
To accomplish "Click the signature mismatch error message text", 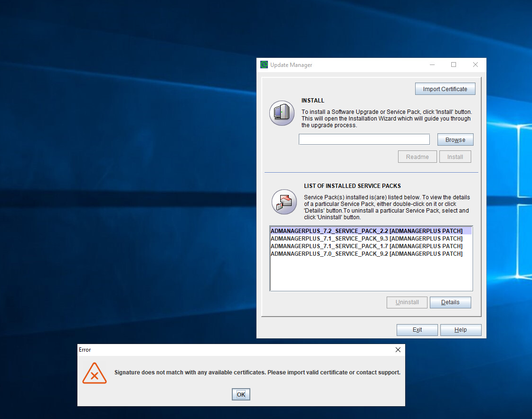I will tap(257, 372).
